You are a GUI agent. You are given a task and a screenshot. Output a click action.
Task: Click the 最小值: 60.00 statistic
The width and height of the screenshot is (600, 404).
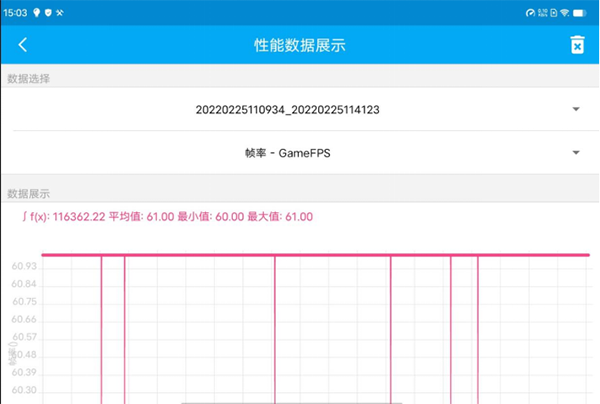point(210,217)
